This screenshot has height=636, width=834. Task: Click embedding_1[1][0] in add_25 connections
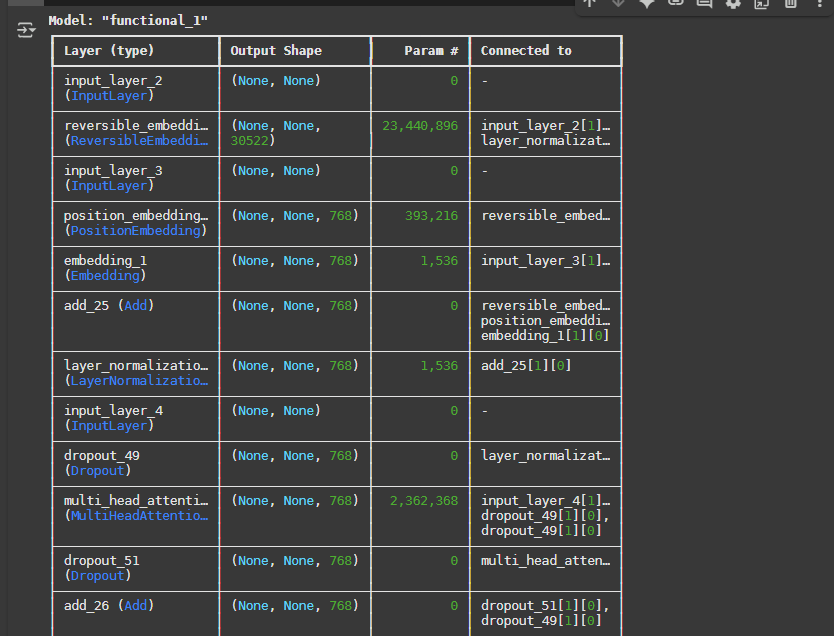545,336
